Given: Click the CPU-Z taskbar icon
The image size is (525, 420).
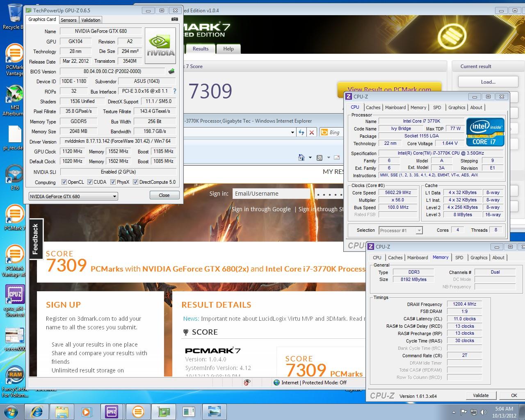Looking at the screenshot, I should [x=111, y=411].
